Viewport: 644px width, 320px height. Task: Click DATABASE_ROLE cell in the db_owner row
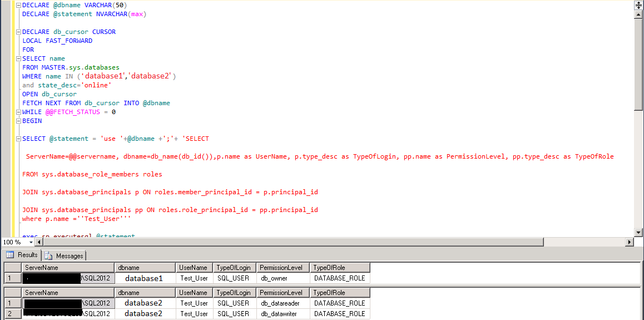pyautogui.click(x=340, y=278)
